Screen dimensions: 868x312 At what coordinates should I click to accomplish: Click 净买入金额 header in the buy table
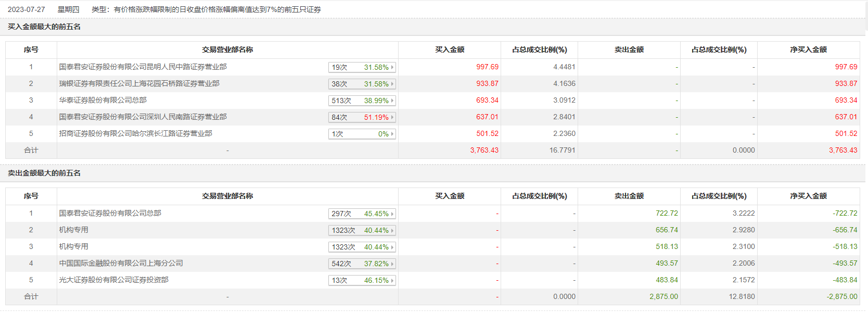[808, 49]
